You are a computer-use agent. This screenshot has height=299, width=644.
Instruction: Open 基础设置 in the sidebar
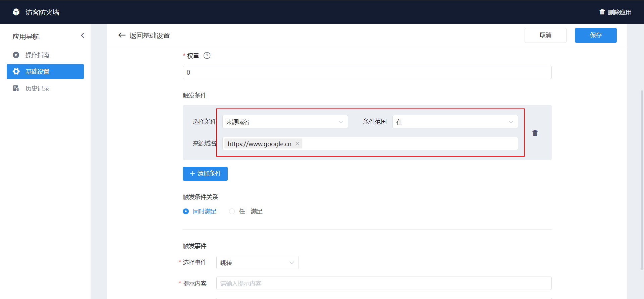pyautogui.click(x=45, y=71)
